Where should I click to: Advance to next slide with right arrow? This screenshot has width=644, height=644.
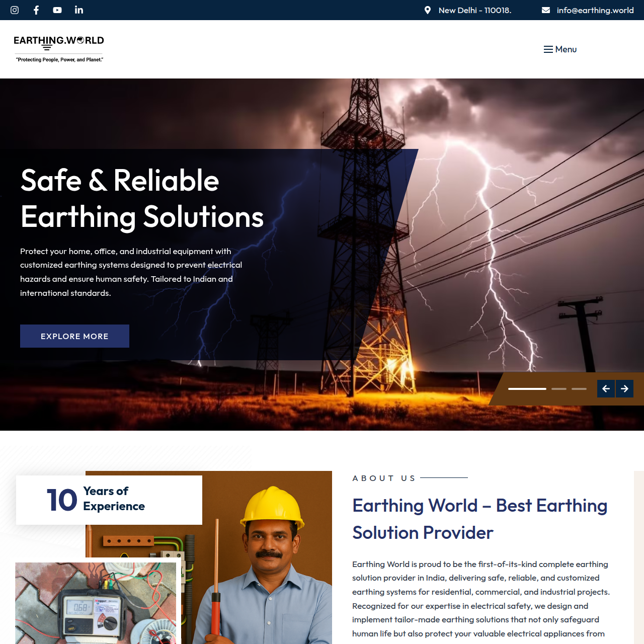[x=624, y=388]
